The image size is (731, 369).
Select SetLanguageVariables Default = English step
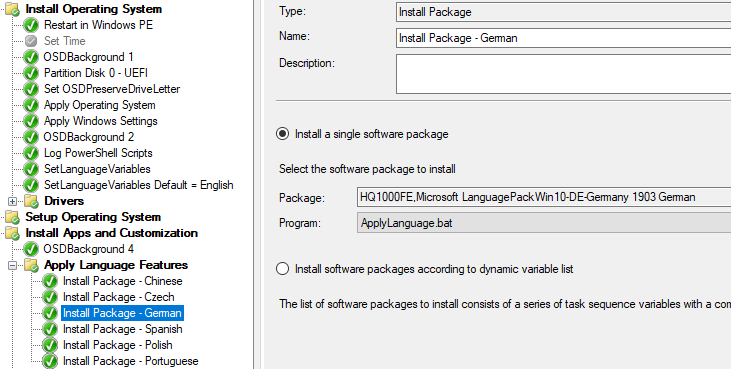[x=138, y=185]
